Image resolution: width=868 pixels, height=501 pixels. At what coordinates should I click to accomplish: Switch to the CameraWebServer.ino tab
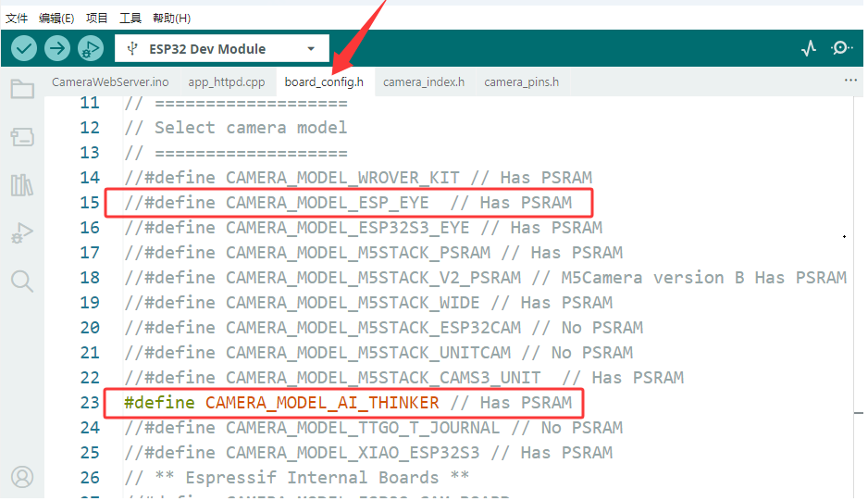(x=110, y=82)
